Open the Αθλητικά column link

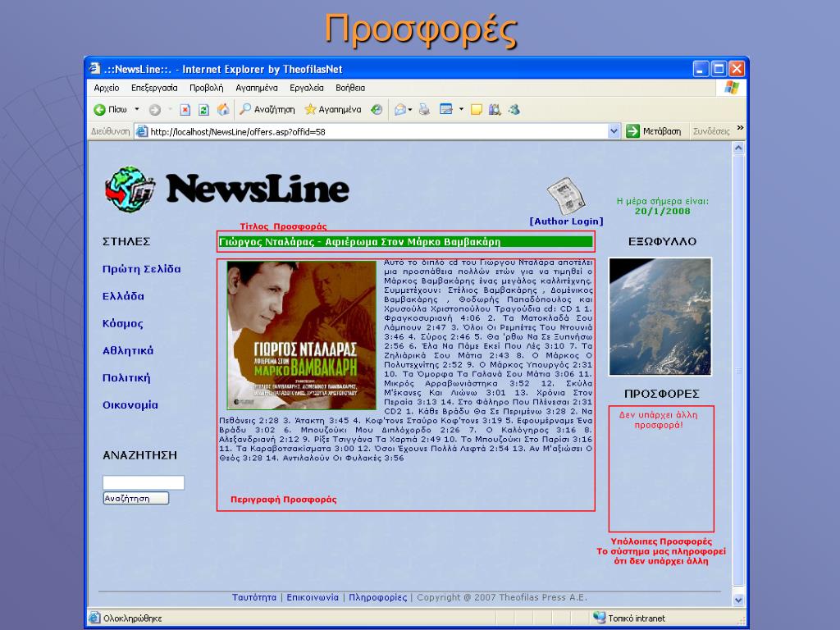click(128, 350)
